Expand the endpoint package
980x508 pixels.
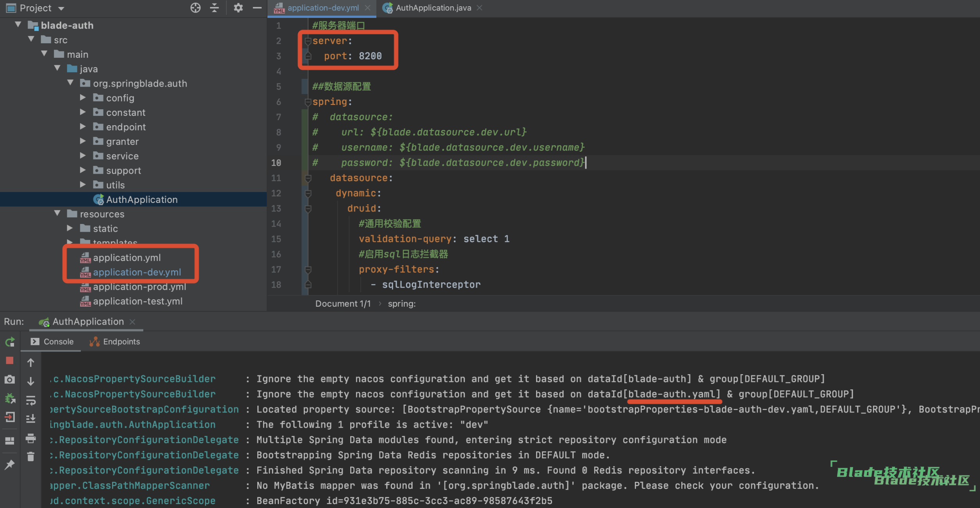tap(83, 126)
